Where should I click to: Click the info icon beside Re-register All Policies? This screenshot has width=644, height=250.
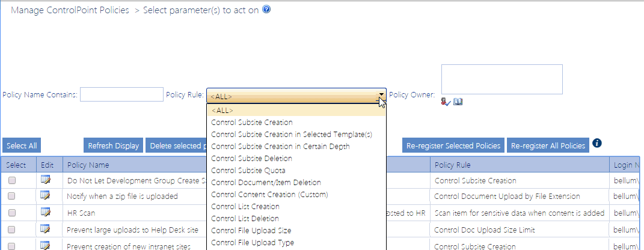pyautogui.click(x=596, y=143)
